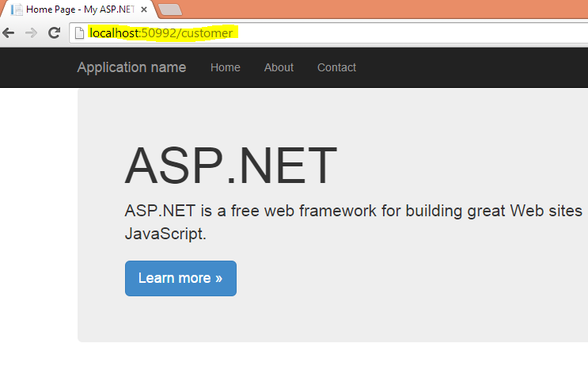Open the Home nav link
The image size is (588, 385).
point(226,67)
